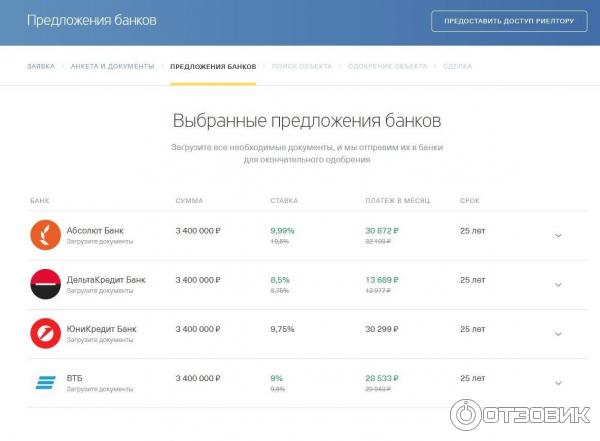
Task: Click the Абсолют Банк logo icon
Action: (x=45, y=235)
